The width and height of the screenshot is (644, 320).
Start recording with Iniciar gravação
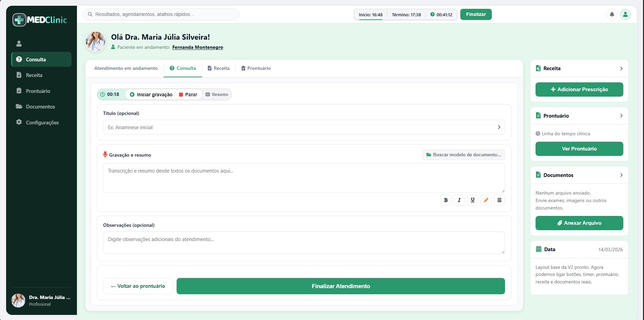click(x=151, y=95)
